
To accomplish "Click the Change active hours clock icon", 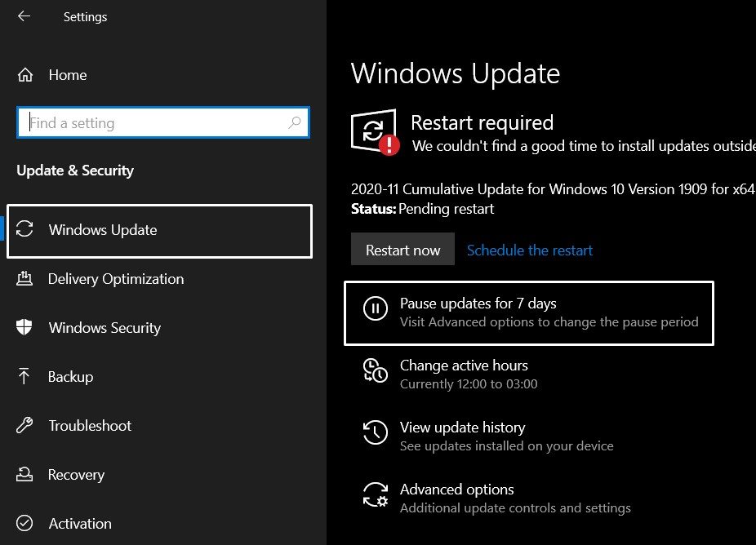I will click(x=375, y=370).
